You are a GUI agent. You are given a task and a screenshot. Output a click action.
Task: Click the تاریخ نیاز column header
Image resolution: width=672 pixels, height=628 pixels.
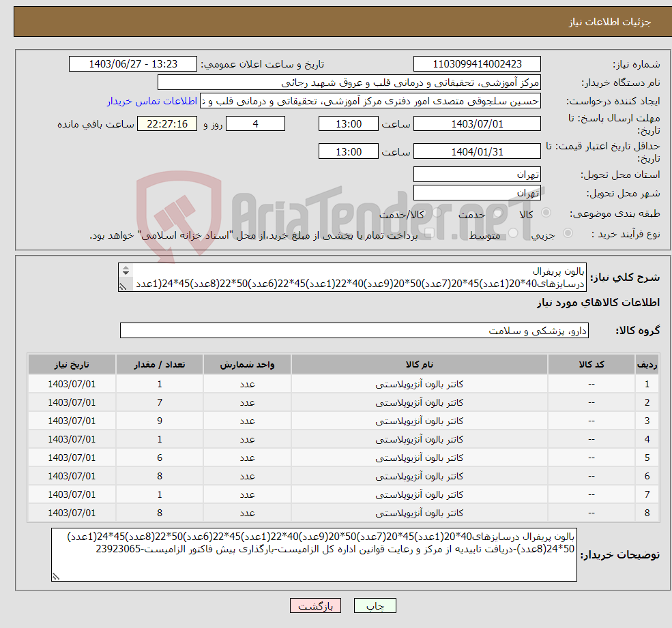tap(72, 365)
